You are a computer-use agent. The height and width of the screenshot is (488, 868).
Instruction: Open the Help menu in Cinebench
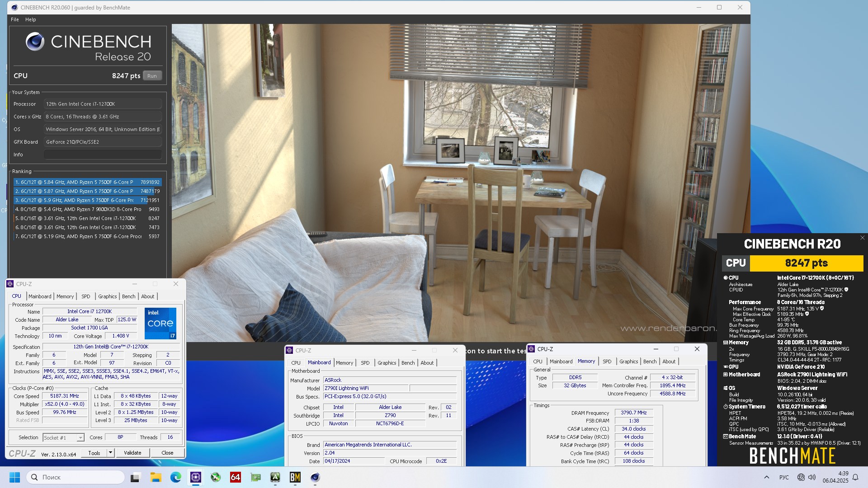(x=31, y=19)
